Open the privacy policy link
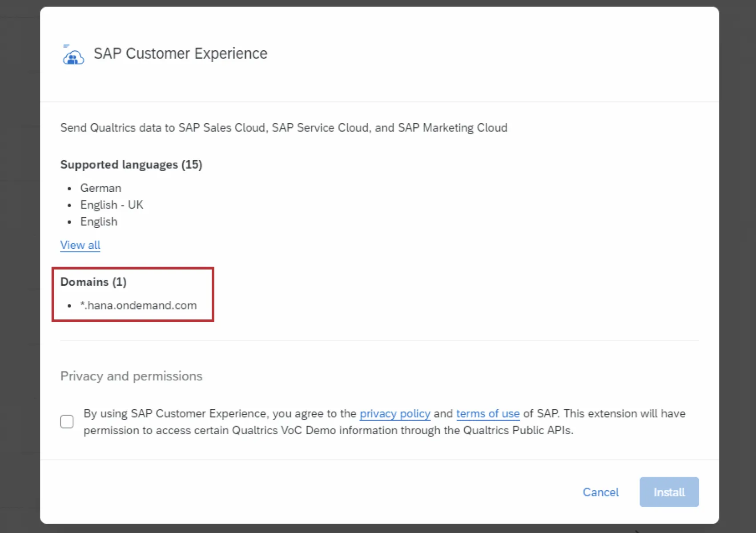756x533 pixels. [x=394, y=413]
